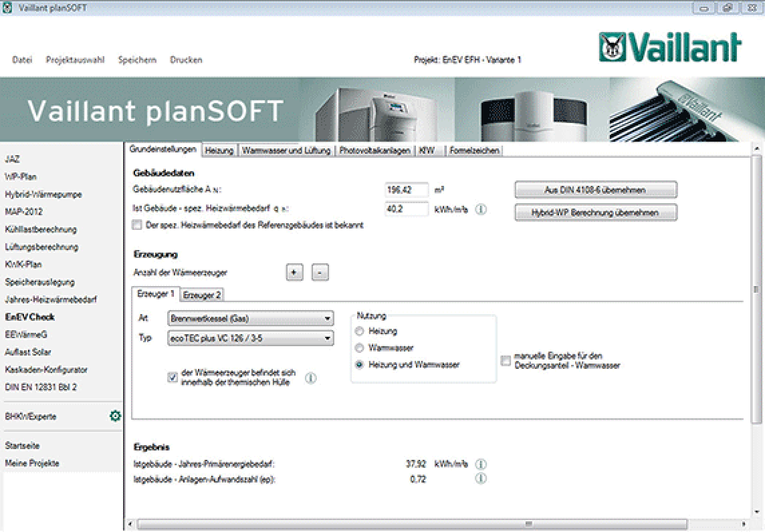The image size is (765, 532).
Task: Open the Art dropdown showing Brennwertkessel (Gas)
Action: click(251, 318)
